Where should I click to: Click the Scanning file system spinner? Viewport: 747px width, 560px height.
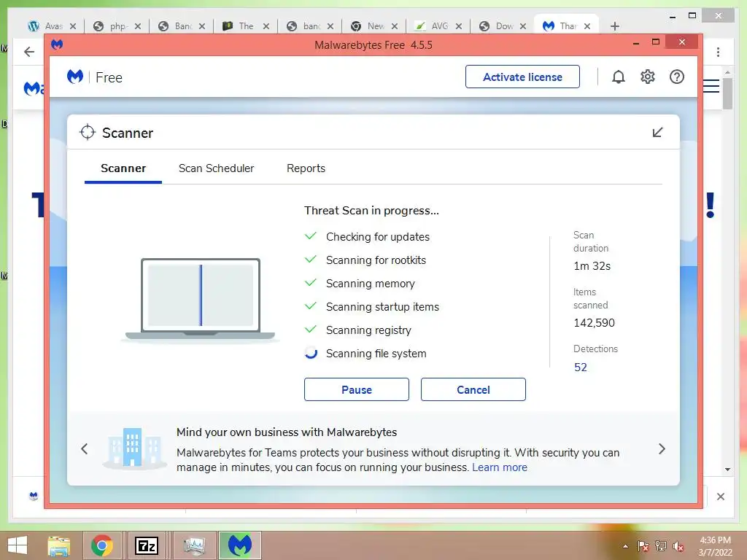click(x=311, y=353)
